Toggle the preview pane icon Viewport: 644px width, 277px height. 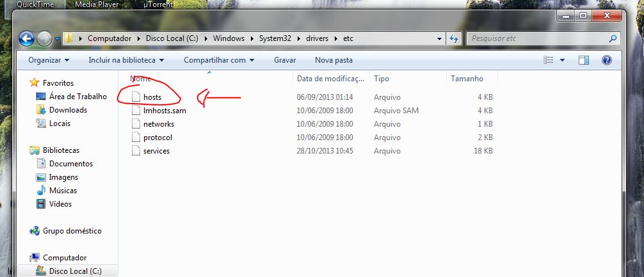pyautogui.click(x=584, y=60)
